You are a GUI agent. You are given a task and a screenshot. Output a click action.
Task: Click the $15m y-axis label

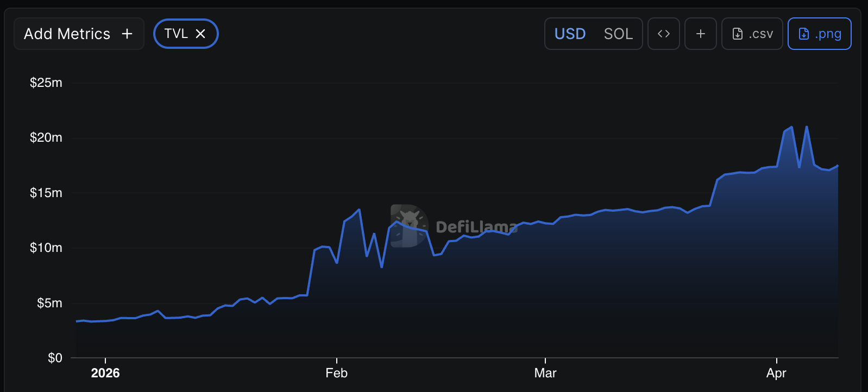pyautogui.click(x=46, y=193)
